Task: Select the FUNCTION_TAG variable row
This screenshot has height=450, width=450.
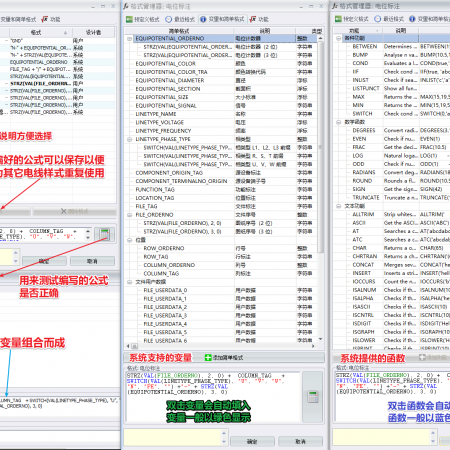Action: [221, 190]
